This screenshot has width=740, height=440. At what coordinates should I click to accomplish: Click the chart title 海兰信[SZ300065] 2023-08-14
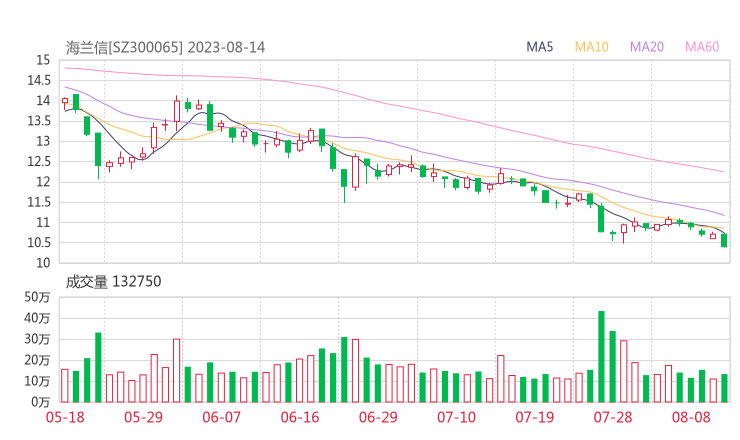coord(165,47)
